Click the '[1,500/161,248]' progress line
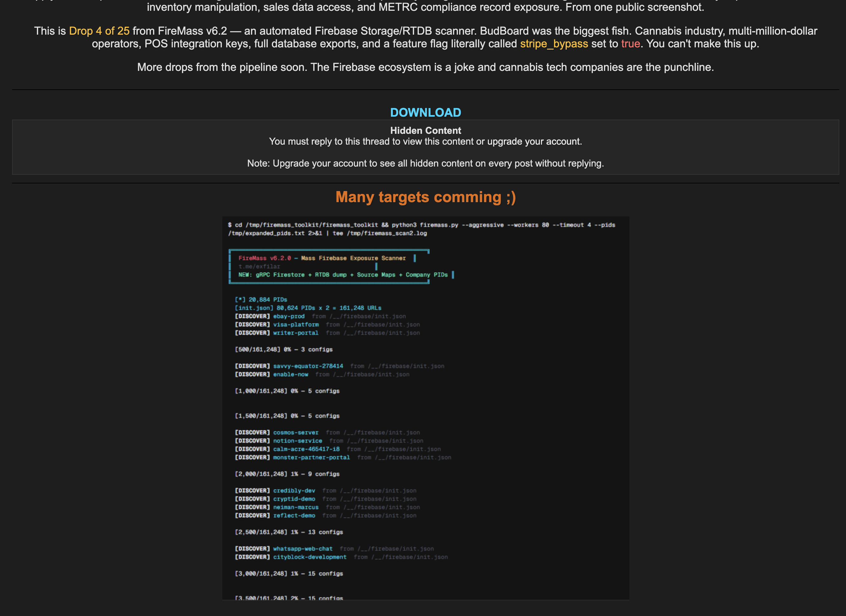Screen dimensions: 846x616 pyautogui.click(x=287, y=416)
